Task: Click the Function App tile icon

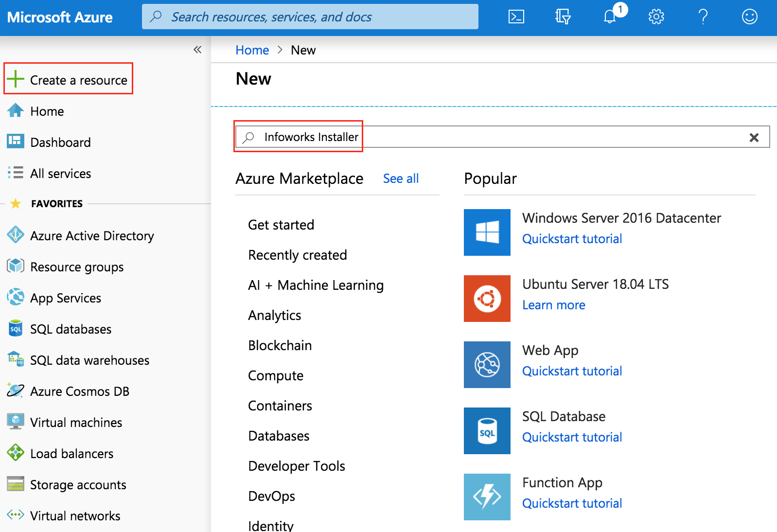Action: (487, 497)
